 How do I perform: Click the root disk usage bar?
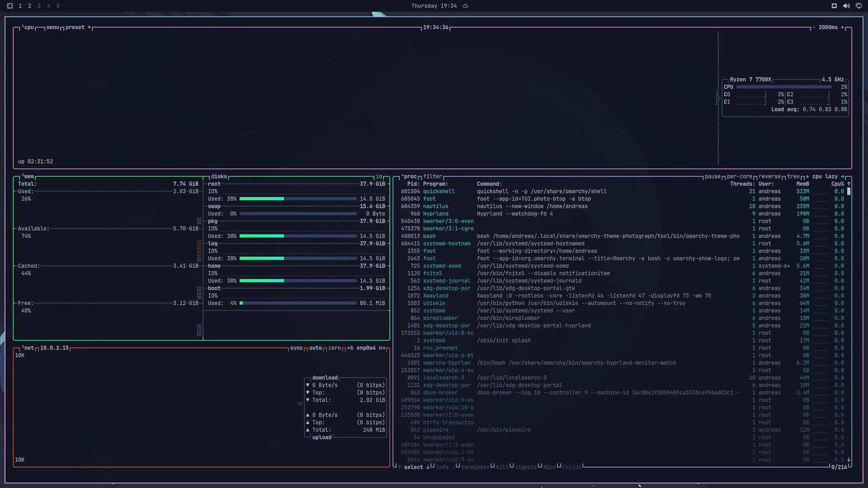(298, 199)
